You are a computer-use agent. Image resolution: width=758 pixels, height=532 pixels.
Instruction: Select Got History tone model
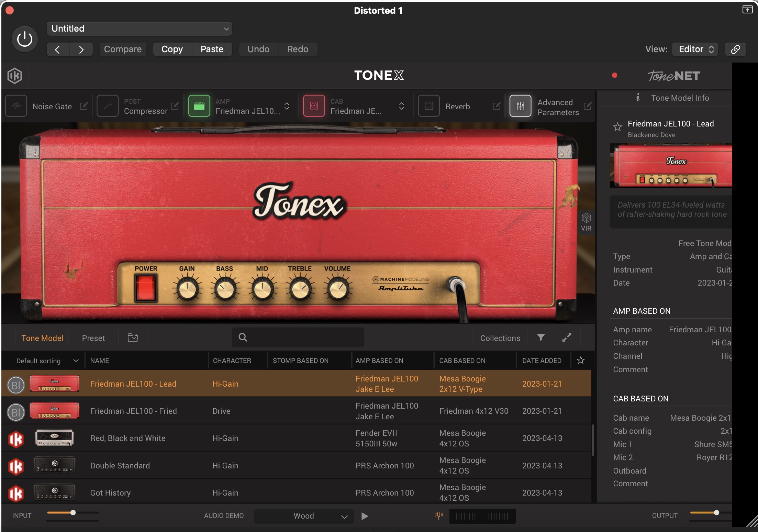click(x=297, y=493)
